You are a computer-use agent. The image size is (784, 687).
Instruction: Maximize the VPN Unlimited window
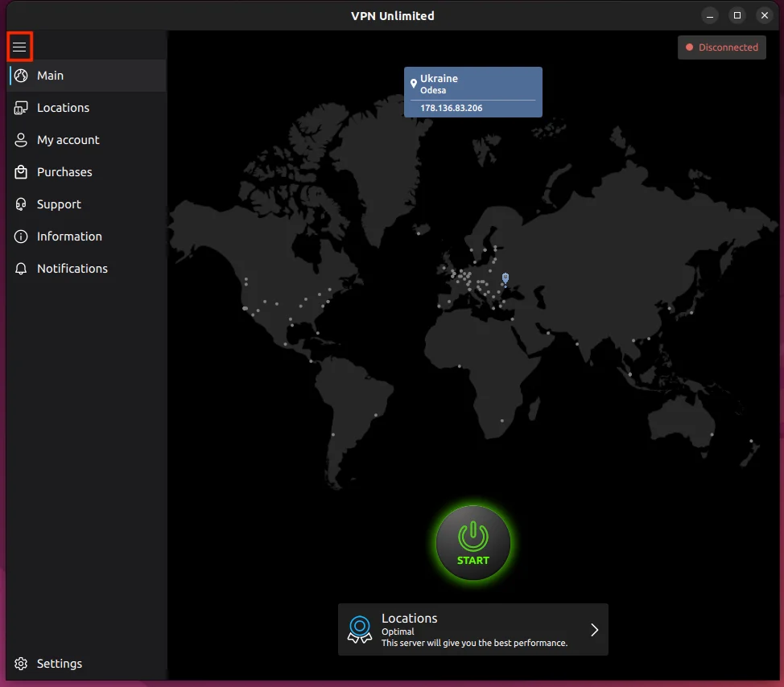pos(737,15)
